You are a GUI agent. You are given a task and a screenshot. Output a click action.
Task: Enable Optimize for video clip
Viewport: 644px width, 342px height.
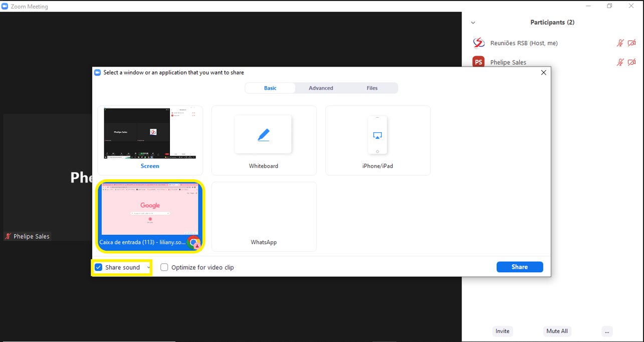coord(164,267)
